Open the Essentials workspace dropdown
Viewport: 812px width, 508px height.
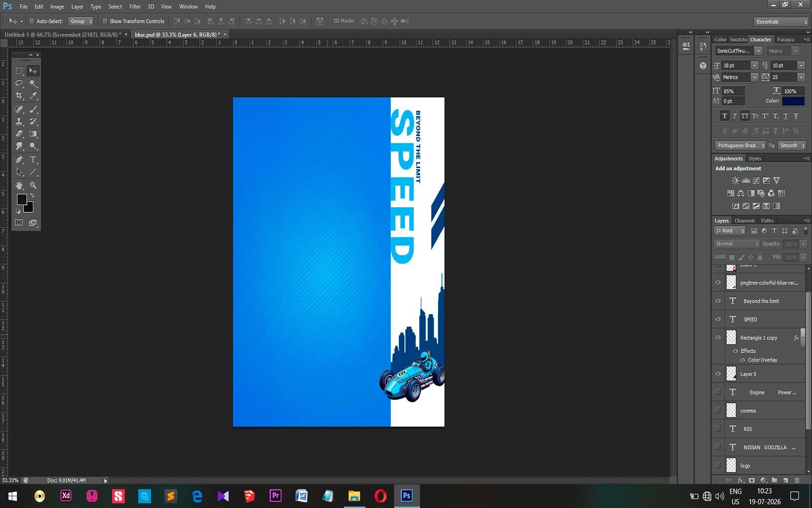[781, 22]
